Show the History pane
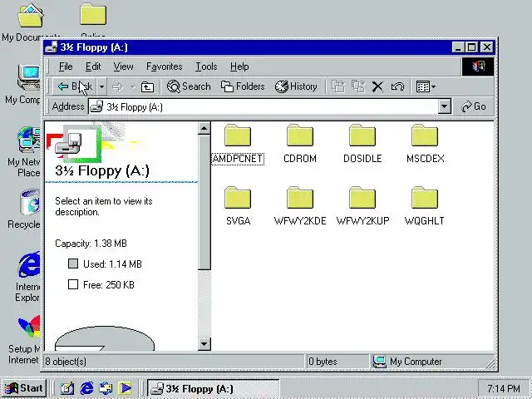This screenshot has width=532, height=399. [296, 86]
